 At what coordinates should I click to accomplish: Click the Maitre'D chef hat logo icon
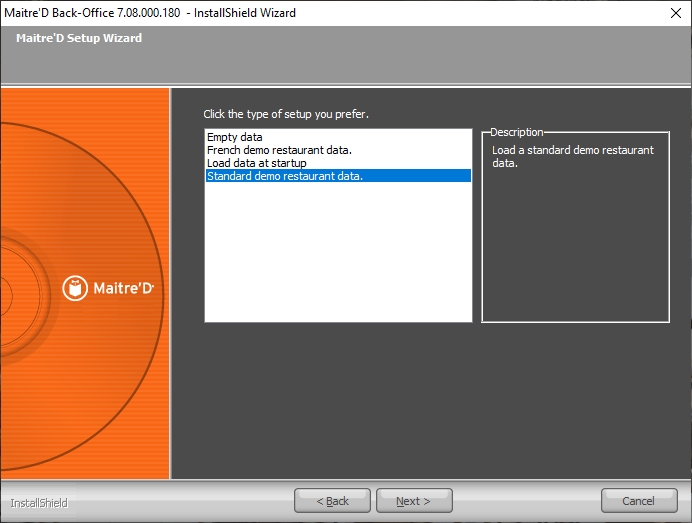(75, 288)
